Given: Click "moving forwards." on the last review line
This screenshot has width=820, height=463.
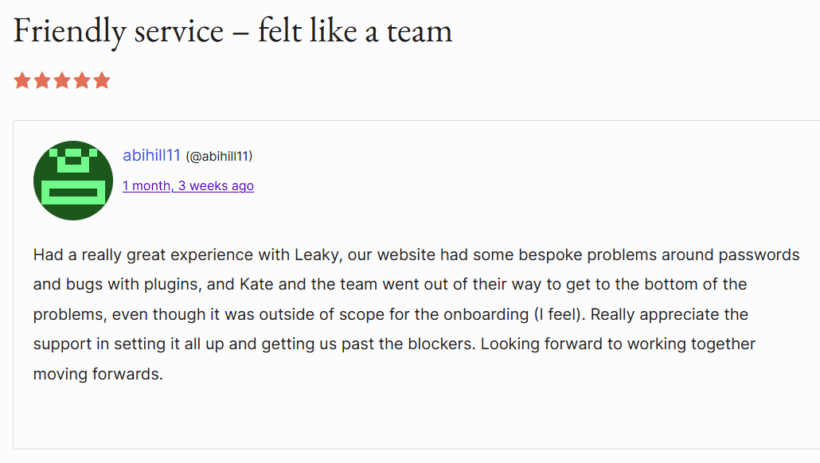Looking at the screenshot, I should tap(97, 375).
